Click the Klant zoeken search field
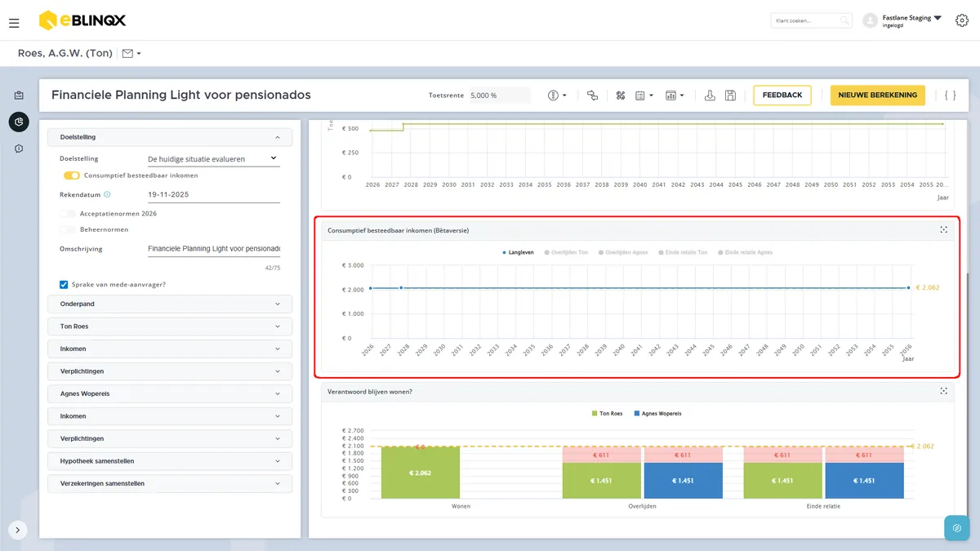This screenshot has width=980, height=551. click(811, 20)
